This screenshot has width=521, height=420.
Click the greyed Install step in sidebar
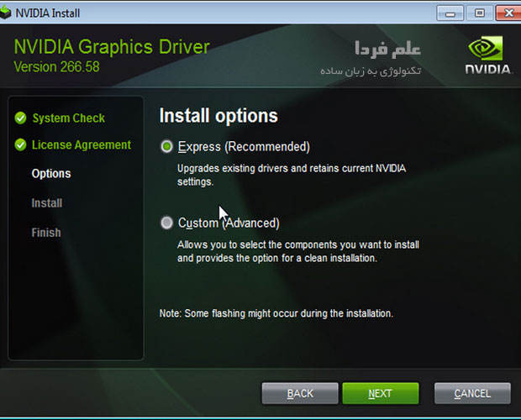pos(47,203)
